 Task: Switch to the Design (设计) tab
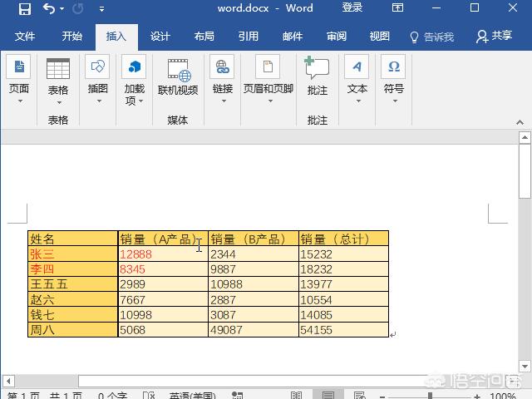click(160, 37)
